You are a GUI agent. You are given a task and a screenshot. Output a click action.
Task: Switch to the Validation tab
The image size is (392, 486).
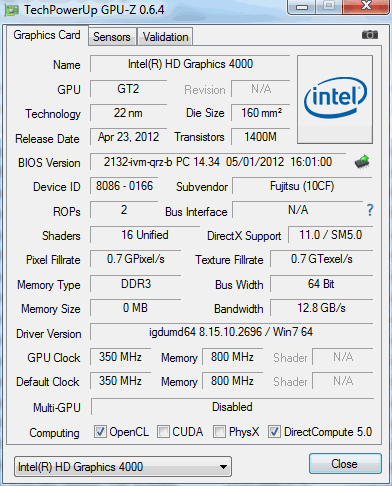pyautogui.click(x=165, y=37)
